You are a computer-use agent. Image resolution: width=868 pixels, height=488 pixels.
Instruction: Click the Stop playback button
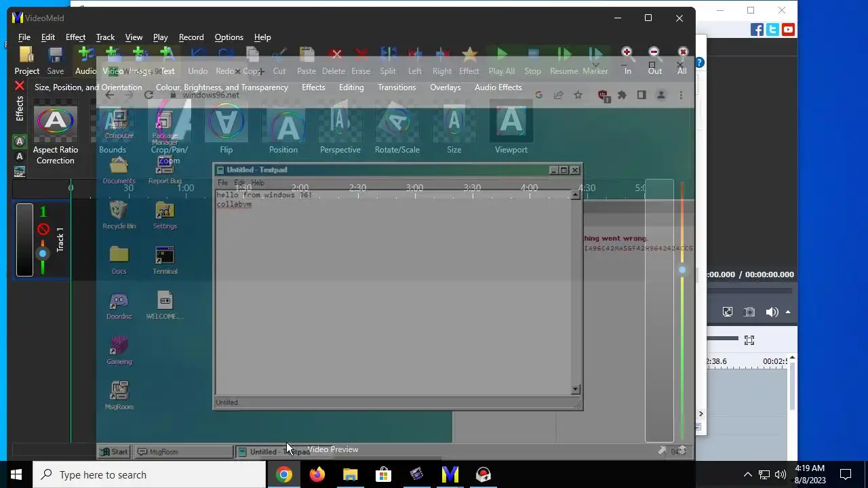(x=533, y=60)
